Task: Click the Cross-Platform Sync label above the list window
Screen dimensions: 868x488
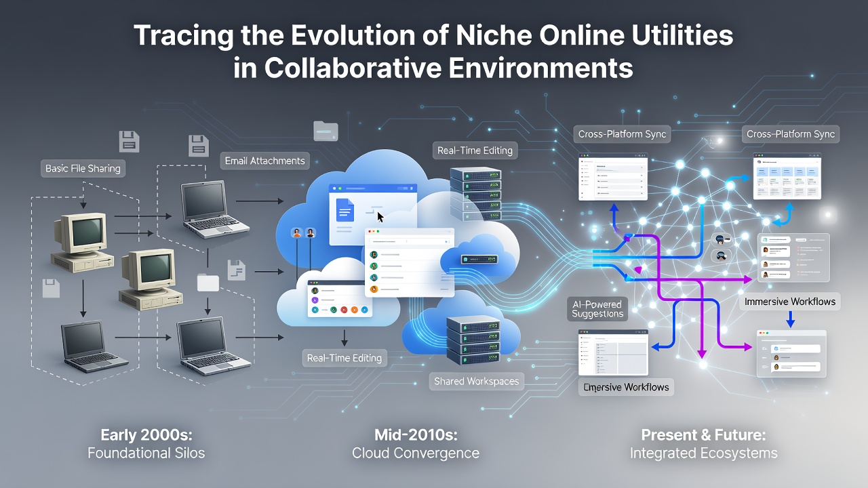Action: click(x=623, y=134)
